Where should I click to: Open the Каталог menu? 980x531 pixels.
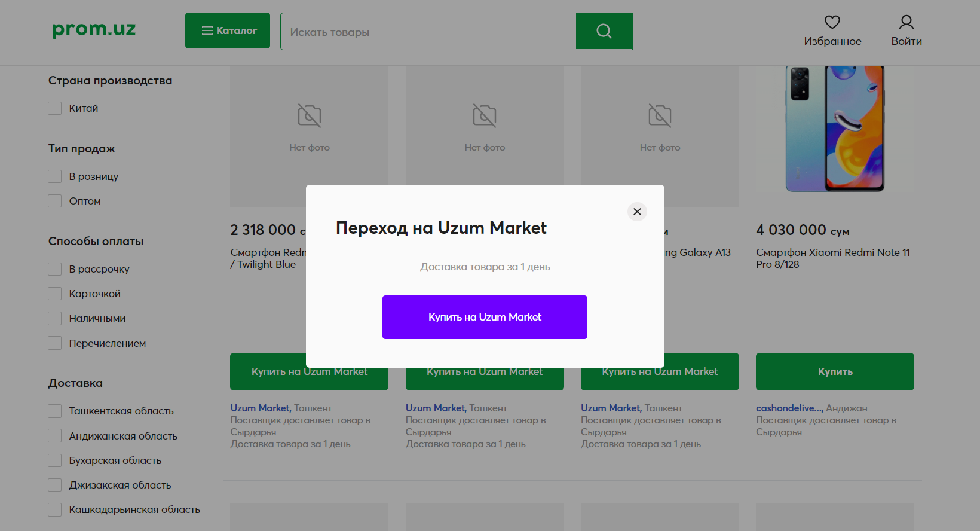tap(228, 30)
